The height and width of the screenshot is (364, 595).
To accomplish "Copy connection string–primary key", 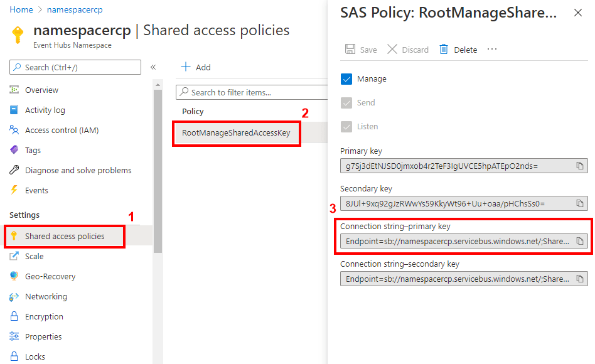I will pyautogui.click(x=580, y=241).
